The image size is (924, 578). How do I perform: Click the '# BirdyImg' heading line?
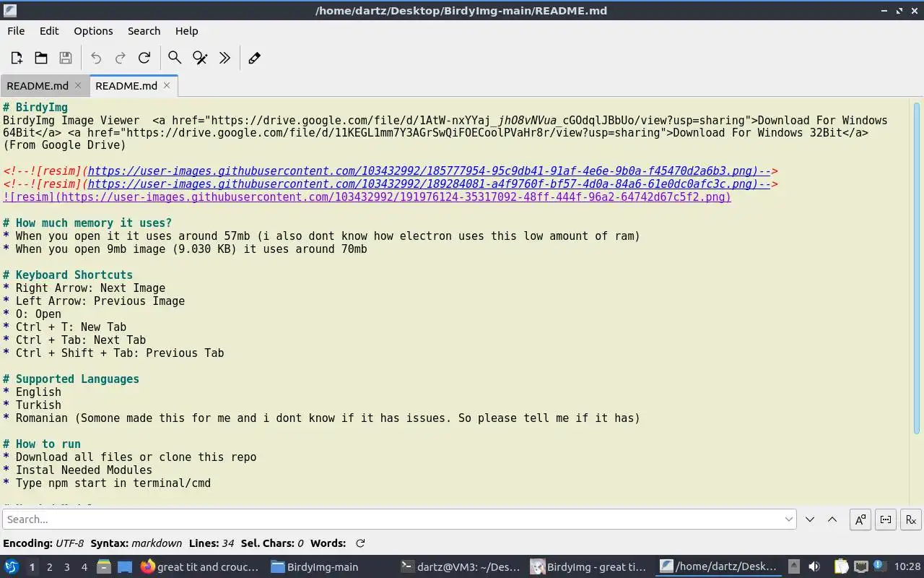[35, 107]
